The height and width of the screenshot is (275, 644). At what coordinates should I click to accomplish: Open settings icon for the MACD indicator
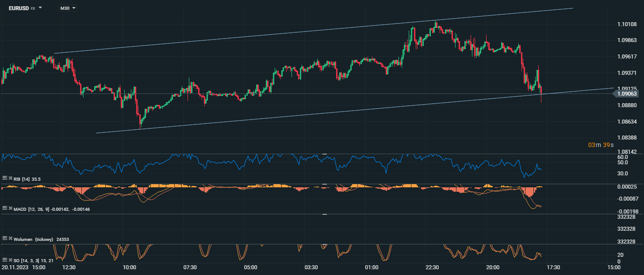[x=5, y=208]
